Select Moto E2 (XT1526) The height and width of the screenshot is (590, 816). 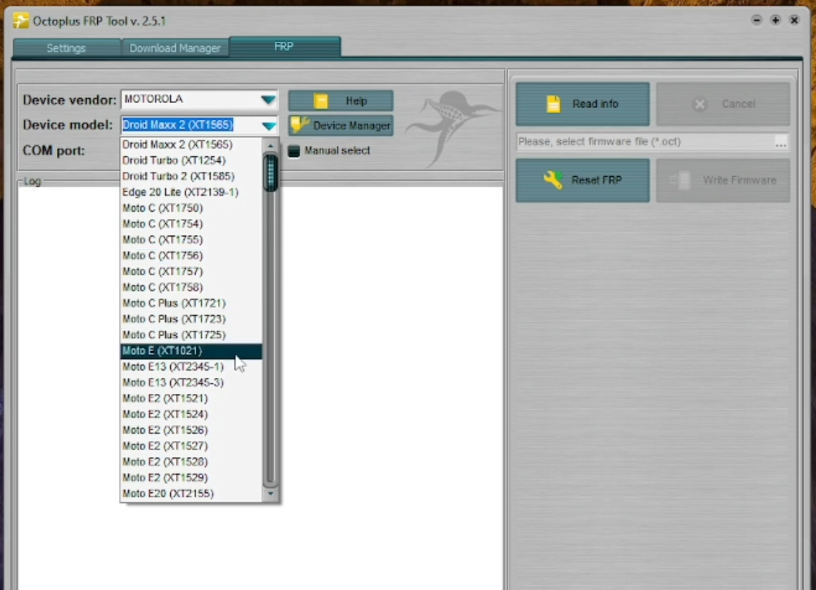(191, 430)
